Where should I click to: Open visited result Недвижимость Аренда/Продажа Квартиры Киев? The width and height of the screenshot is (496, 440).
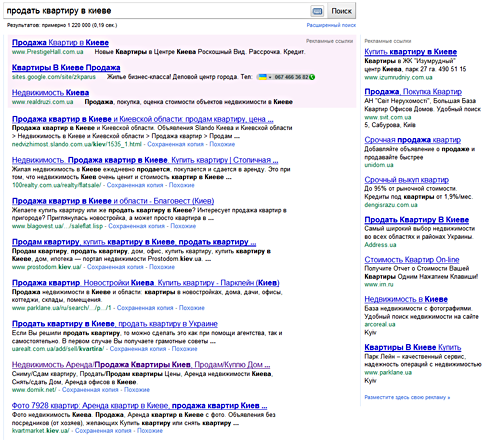[x=141, y=364]
